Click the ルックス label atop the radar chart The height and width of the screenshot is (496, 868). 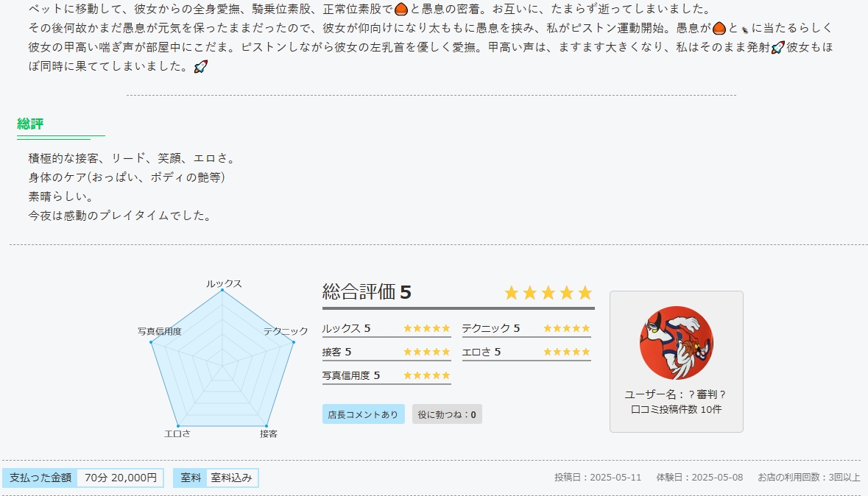(x=224, y=283)
